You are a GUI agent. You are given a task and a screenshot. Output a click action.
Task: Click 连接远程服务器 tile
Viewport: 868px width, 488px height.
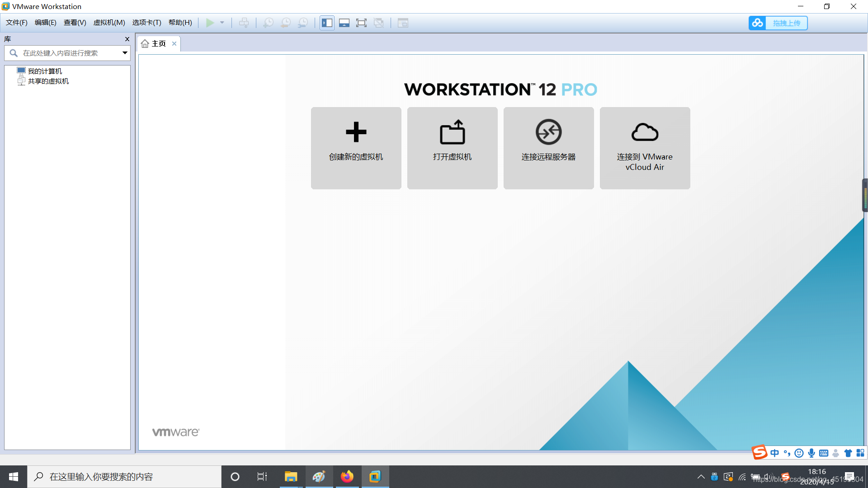click(549, 148)
